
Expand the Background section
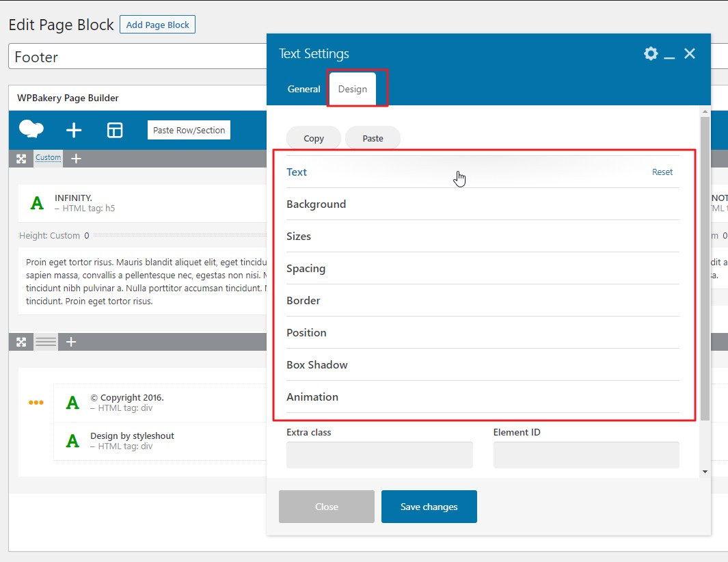coord(483,204)
